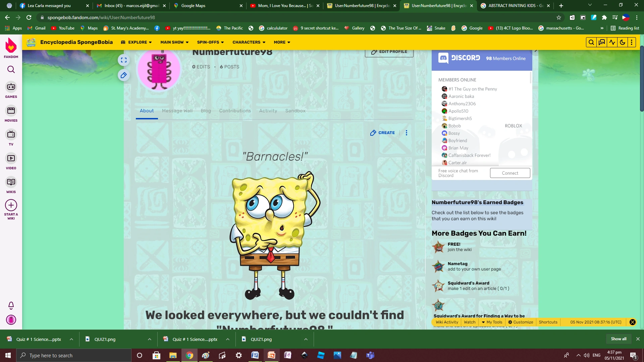Open the Chrome extensions puzzle icon

click(x=604, y=17)
